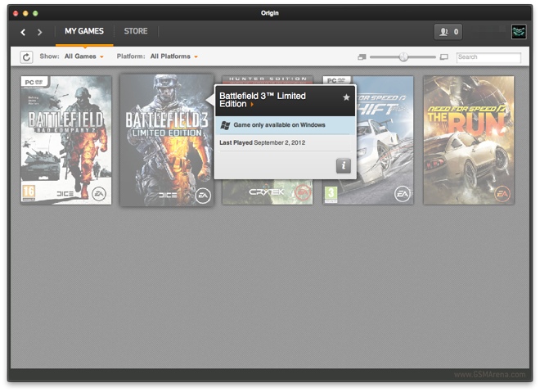Image resolution: width=540 pixels, height=392 pixels.
Task: Switch to the MY GAMES tab
Action: 84,31
